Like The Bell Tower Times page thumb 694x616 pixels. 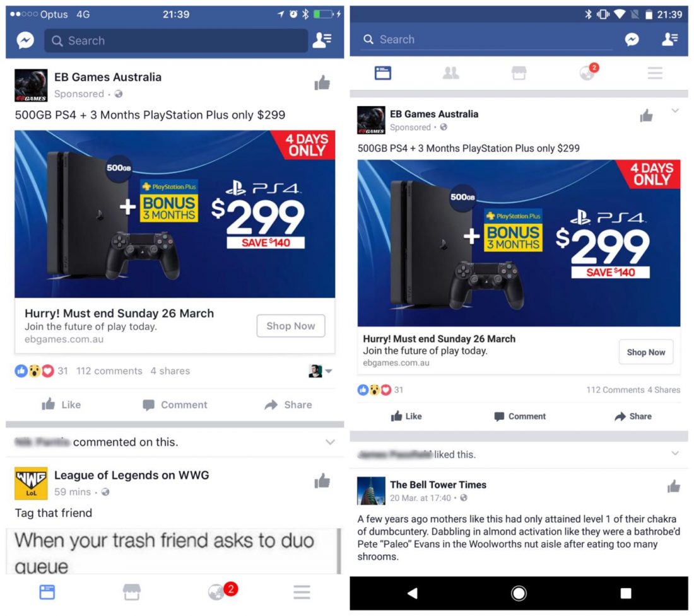coord(673,487)
